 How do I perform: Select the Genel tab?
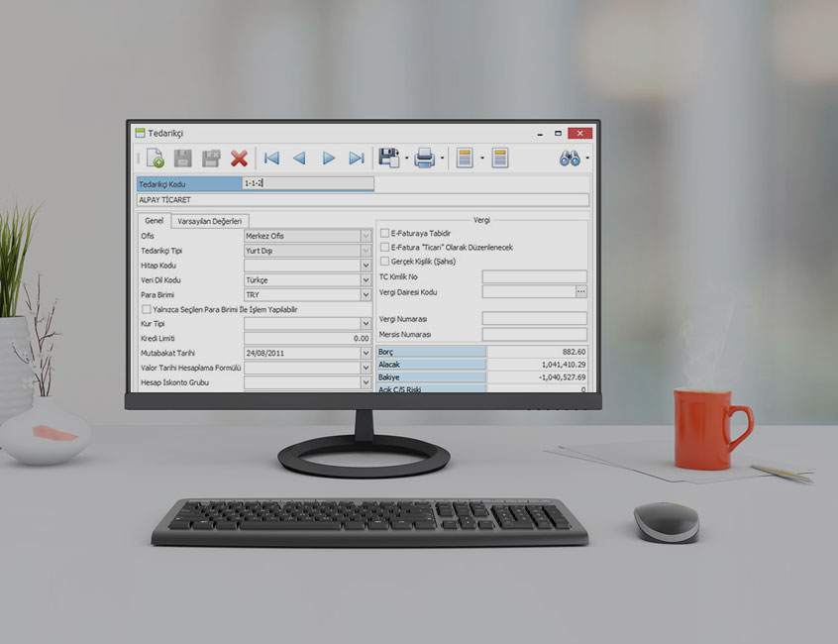tap(154, 220)
